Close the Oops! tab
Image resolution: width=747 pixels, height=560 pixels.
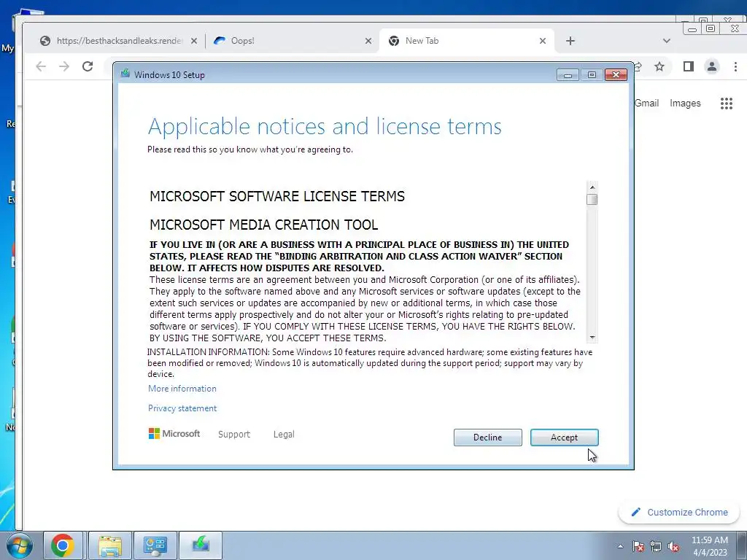pos(368,41)
